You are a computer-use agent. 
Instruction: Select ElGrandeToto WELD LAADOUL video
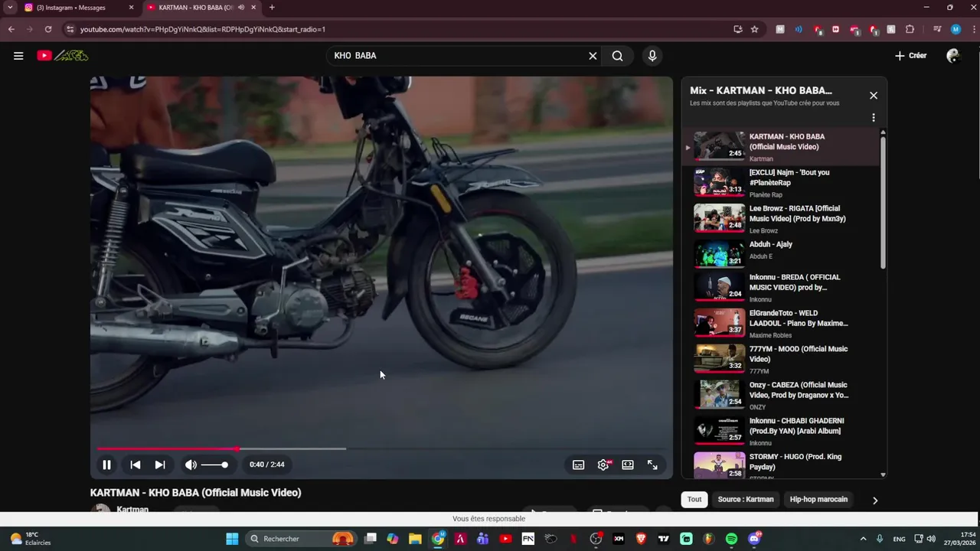click(x=781, y=324)
